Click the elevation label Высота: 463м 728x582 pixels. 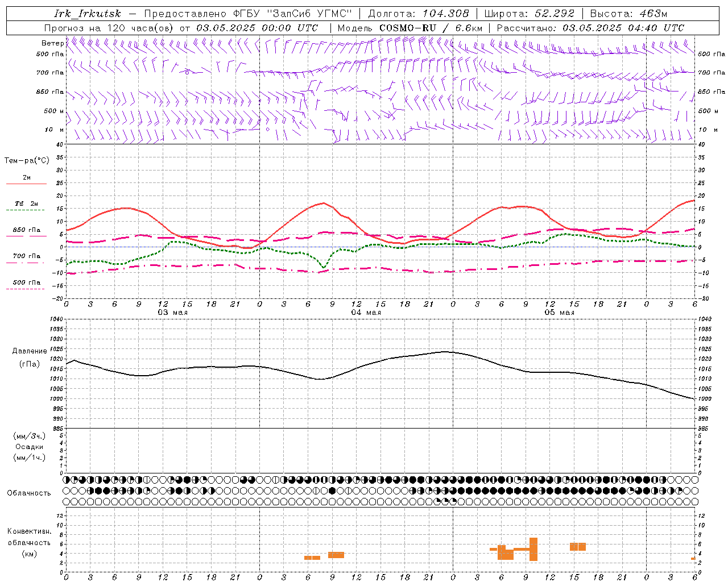coord(628,14)
